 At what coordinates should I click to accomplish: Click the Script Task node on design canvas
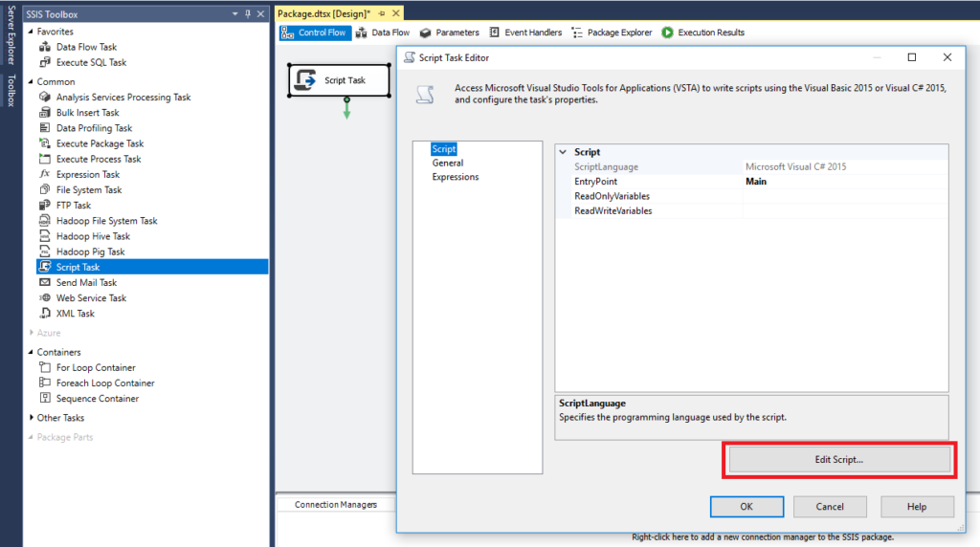point(340,80)
